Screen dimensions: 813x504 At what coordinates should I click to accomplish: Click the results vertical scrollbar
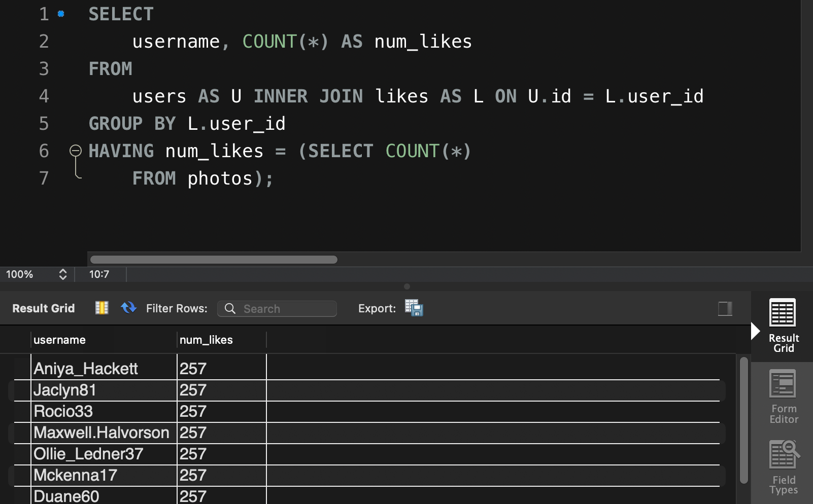coord(743,420)
